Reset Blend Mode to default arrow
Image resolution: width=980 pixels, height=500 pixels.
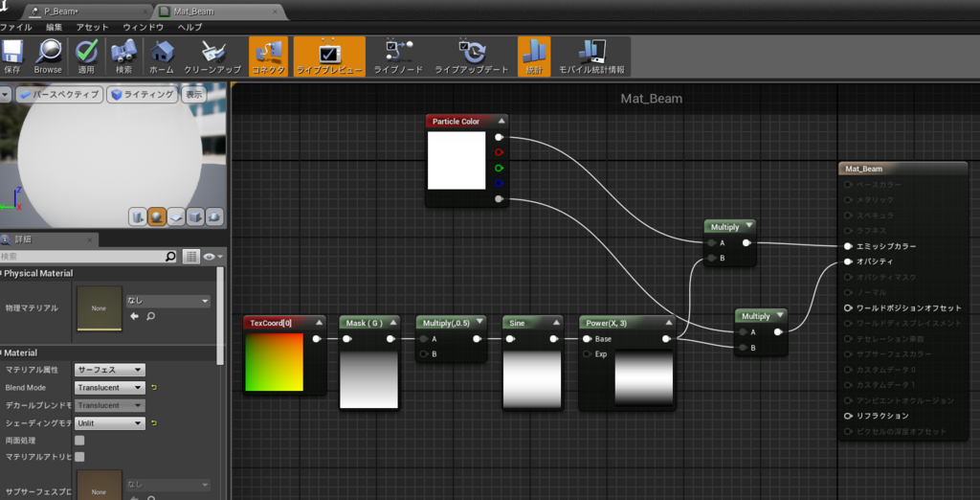[x=154, y=388]
